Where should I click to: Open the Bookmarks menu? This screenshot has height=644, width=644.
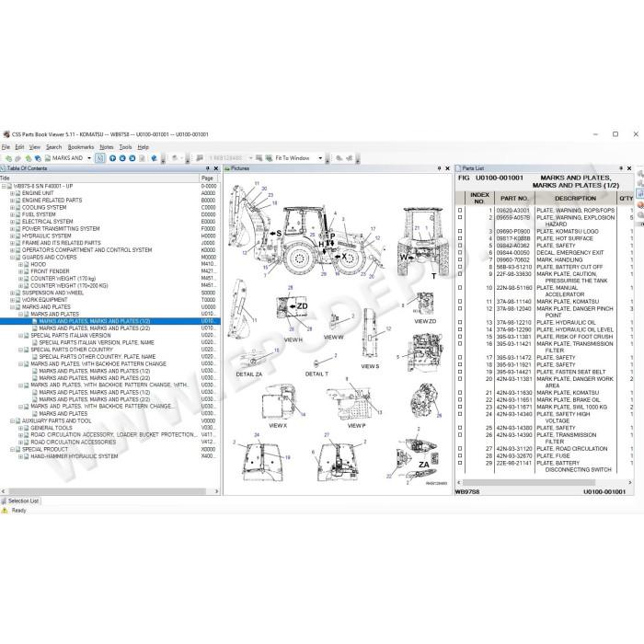pos(81,147)
